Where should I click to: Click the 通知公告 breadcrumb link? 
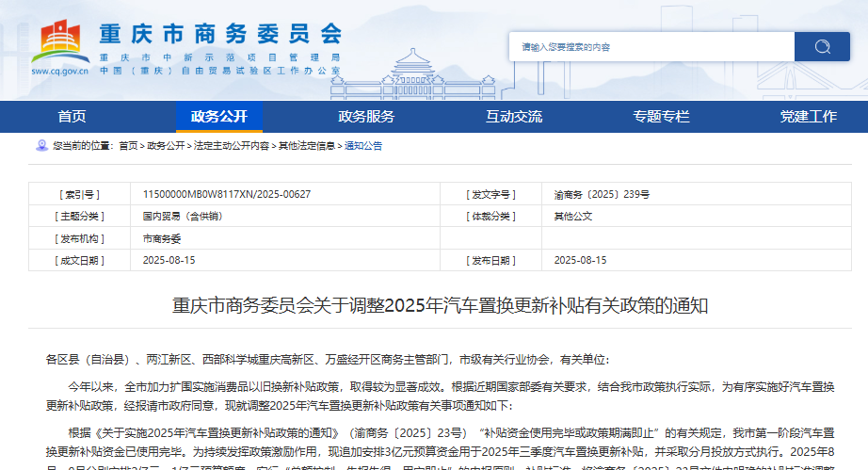coord(363,146)
